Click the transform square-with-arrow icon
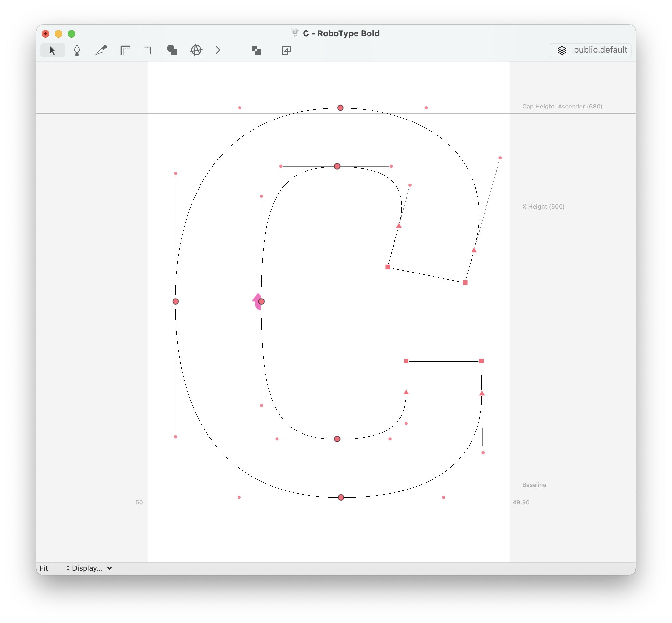Viewport: 672px width, 623px height. coord(286,50)
